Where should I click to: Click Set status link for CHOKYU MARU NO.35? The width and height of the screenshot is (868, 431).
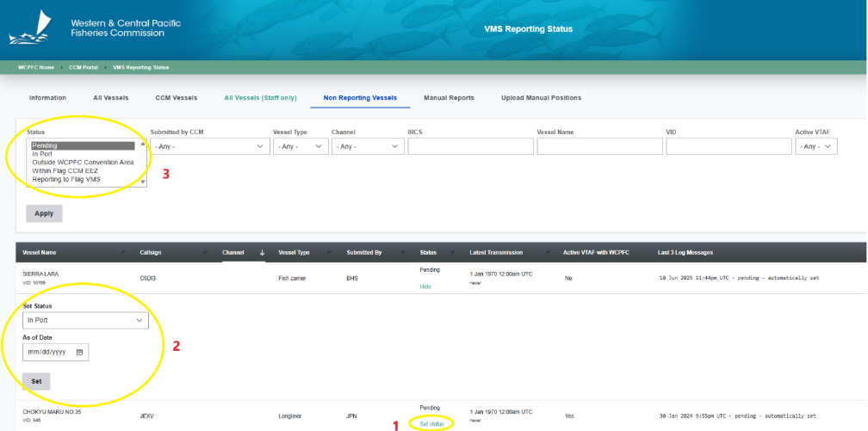tap(431, 424)
